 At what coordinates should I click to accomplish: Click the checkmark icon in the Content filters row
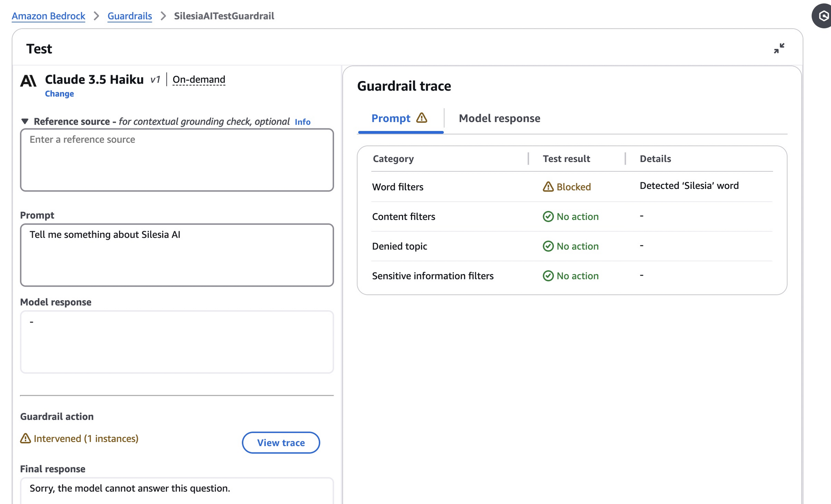(548, 217)
